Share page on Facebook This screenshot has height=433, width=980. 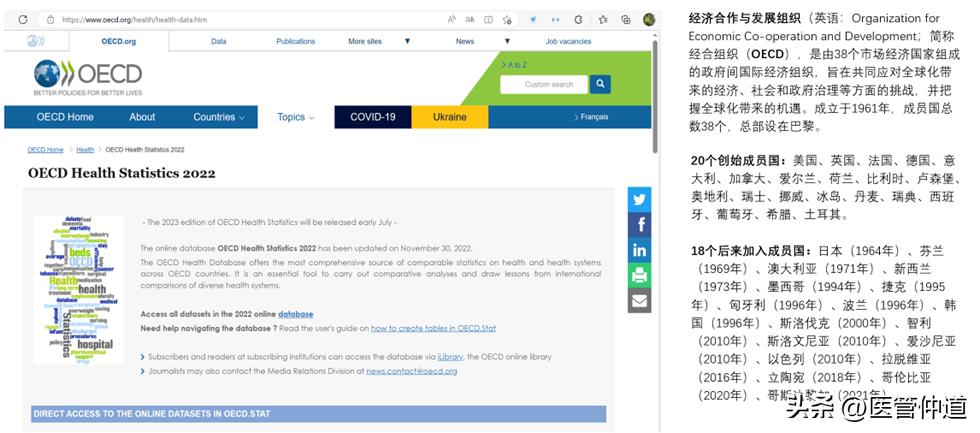pos(639,225)
